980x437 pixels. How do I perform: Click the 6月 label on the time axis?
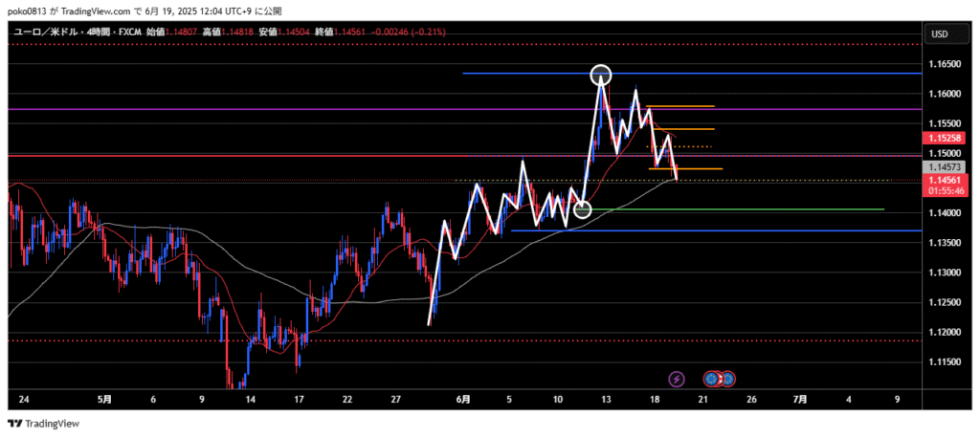click(x=462, y=398)
